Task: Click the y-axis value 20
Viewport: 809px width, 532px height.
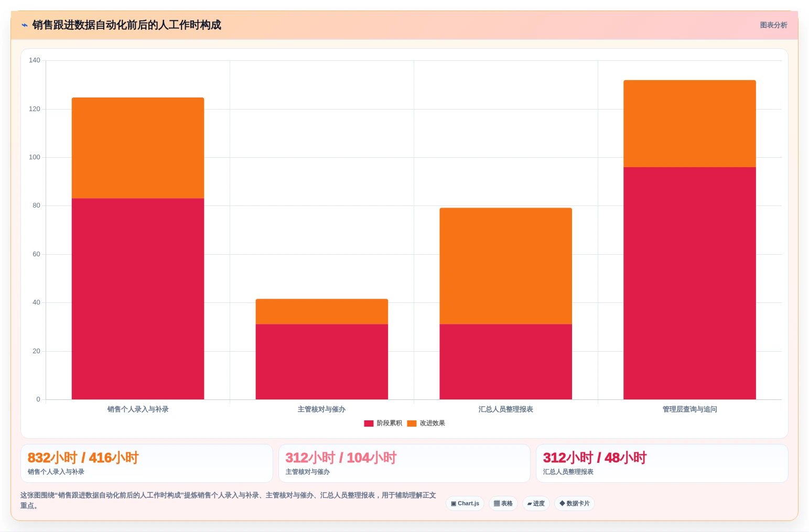Action: 36,351
